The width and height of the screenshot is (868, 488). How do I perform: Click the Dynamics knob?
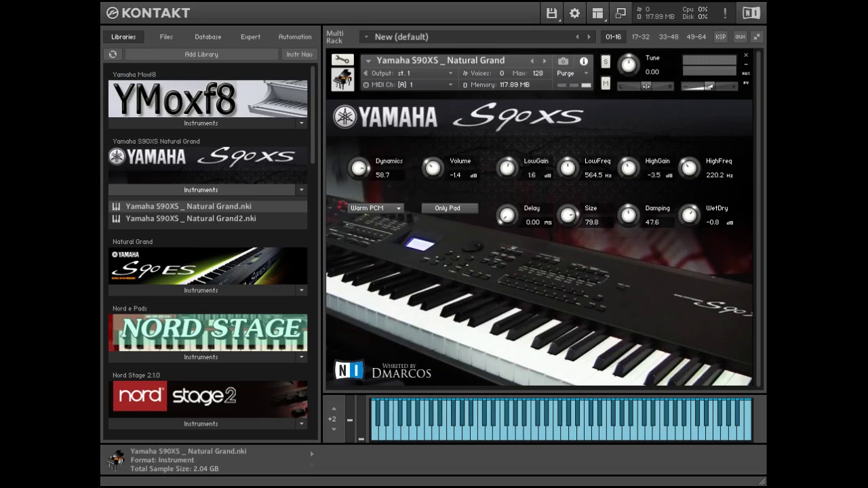click(358, 167)
